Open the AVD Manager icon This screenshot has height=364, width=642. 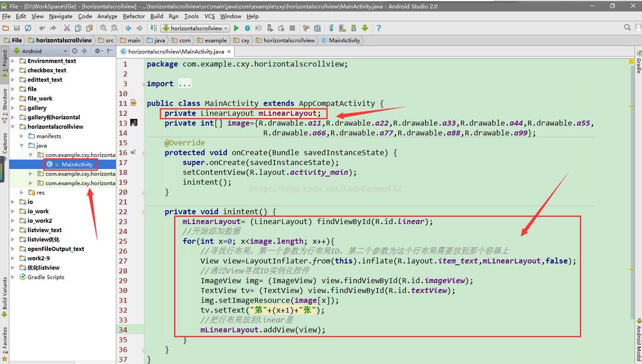point(342,28)
